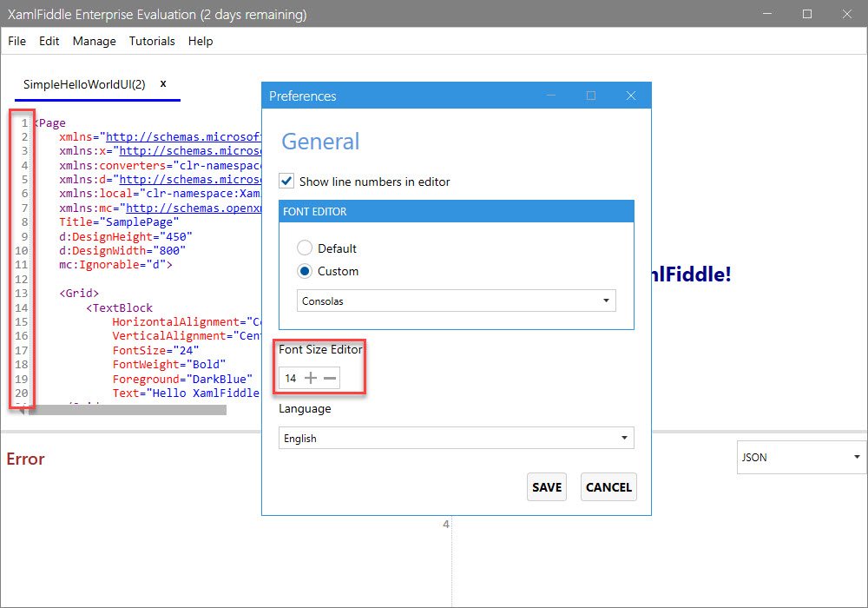Click the FontSize="24" line in editor

(155, 351)
